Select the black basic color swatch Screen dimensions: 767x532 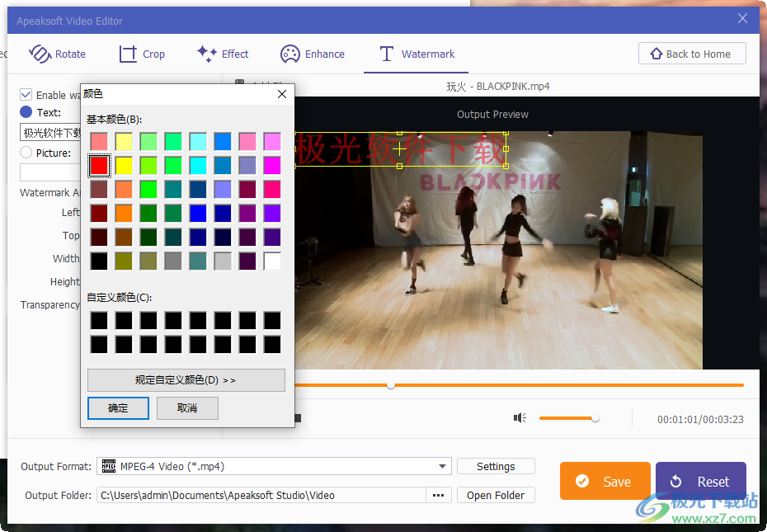pos(99,261)
